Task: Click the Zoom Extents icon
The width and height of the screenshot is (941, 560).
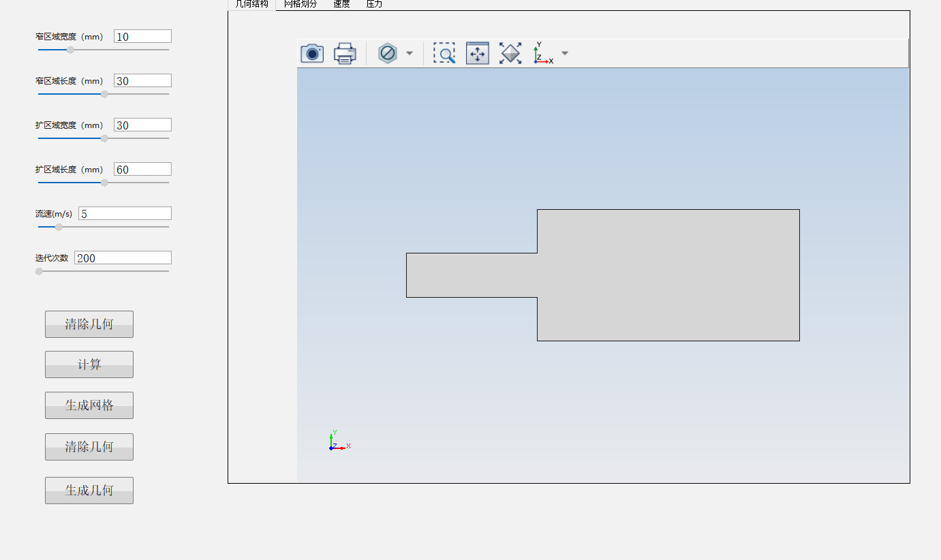Action: tap(510, 53)
